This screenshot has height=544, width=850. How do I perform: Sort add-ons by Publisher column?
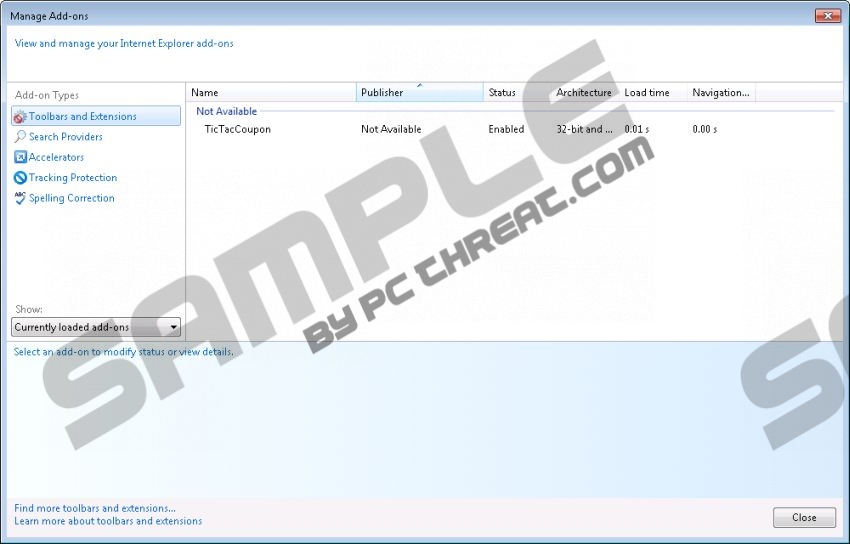pos(419,93)
